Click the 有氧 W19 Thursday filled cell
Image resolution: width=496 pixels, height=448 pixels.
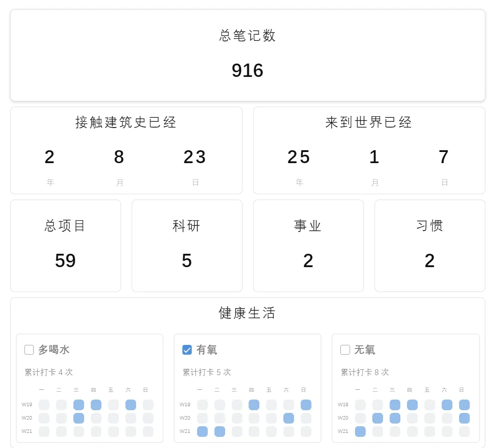click(254, 405)
